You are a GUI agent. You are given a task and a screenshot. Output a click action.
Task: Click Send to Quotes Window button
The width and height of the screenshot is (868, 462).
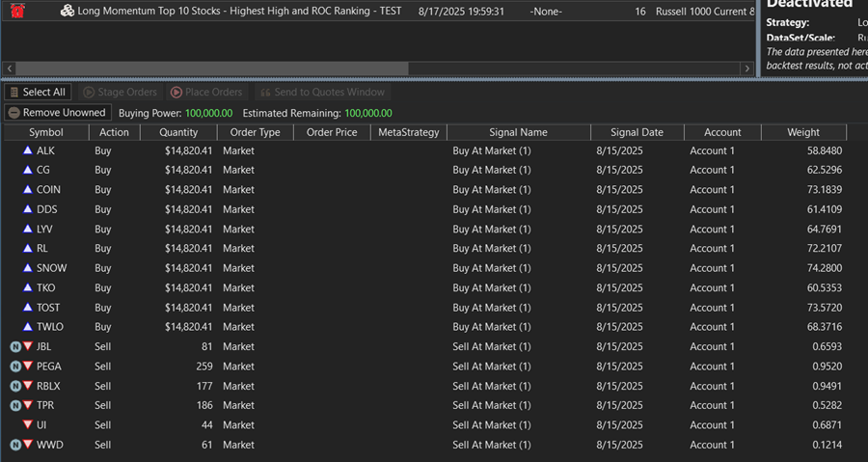pos(323,93)
